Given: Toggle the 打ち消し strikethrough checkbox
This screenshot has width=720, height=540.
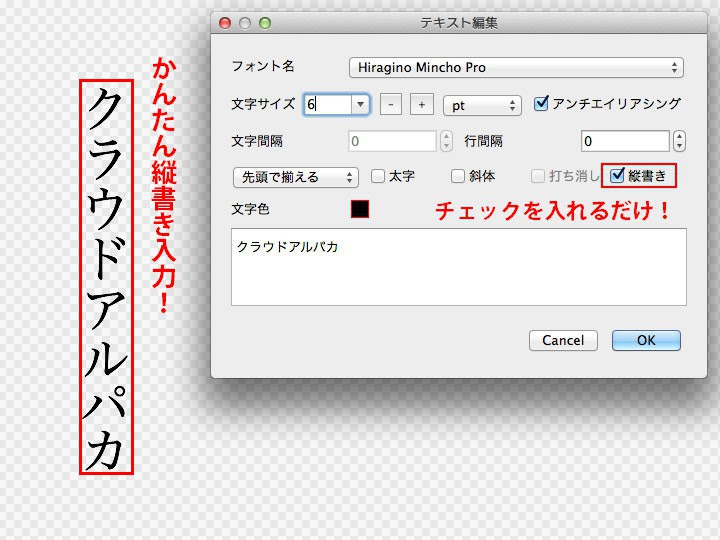Looking at the screenshot, I should click(538, 176).
